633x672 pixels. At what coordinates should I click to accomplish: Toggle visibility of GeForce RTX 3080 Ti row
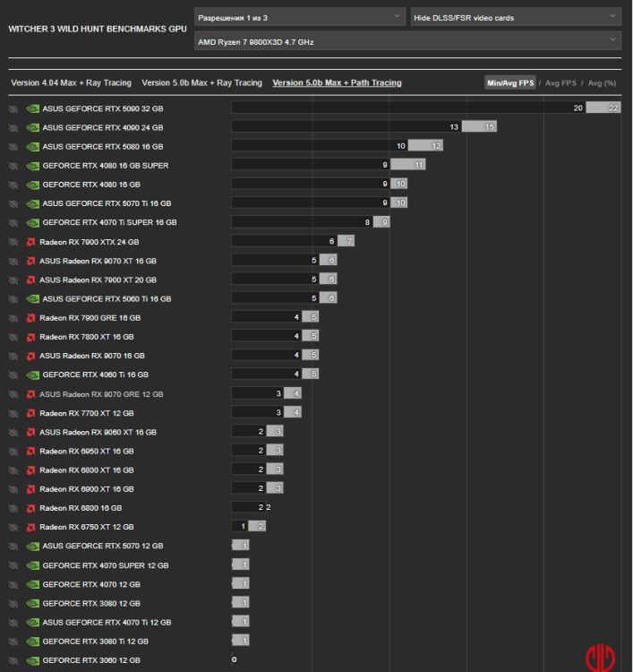coord(13,642)
